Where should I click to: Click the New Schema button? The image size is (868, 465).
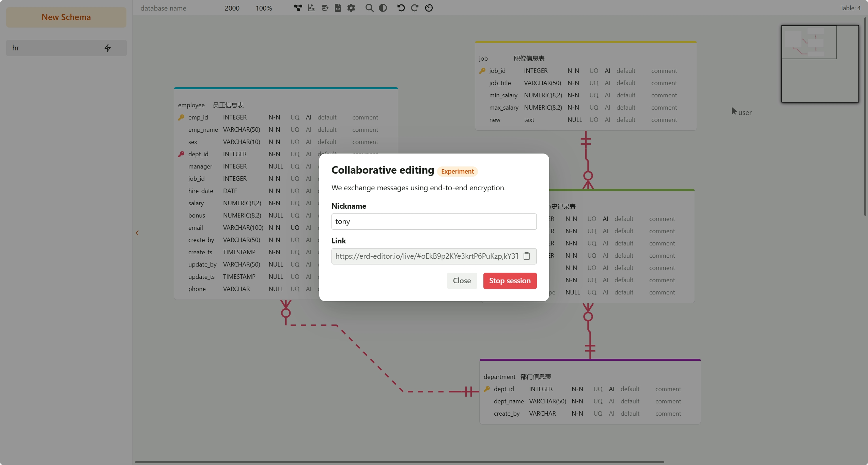tap(66, 17)
